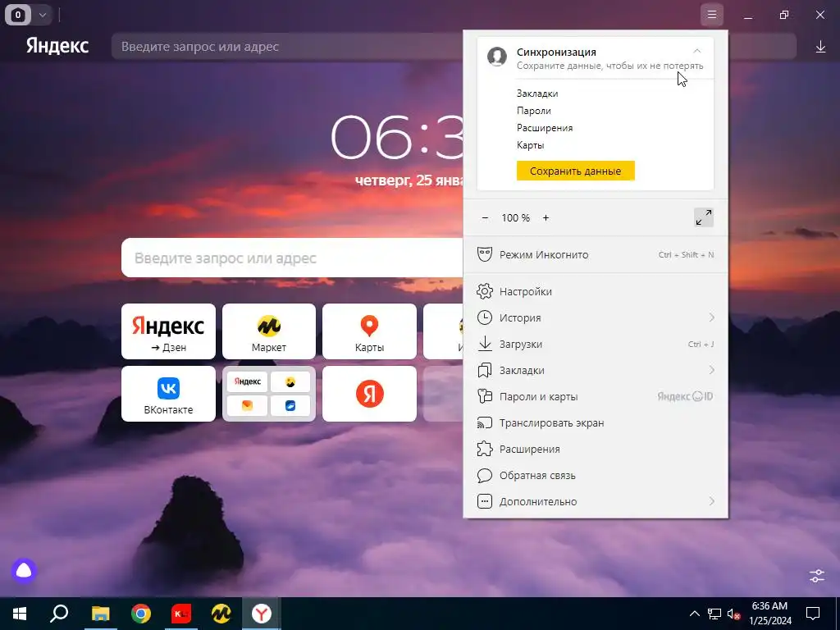840x630 pixels.
Task: Collapse the Синхронизация section chevron
Action: tap(697, 51)
